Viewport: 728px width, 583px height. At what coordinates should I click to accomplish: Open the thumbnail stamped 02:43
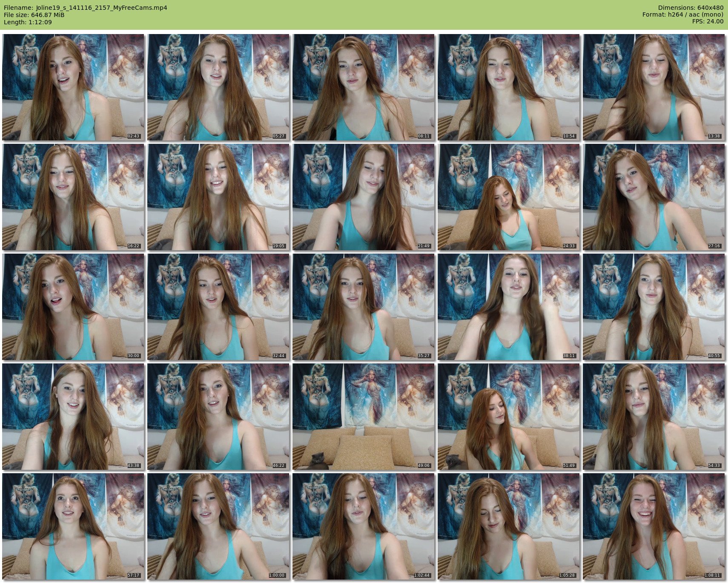(x=73, y=87)
